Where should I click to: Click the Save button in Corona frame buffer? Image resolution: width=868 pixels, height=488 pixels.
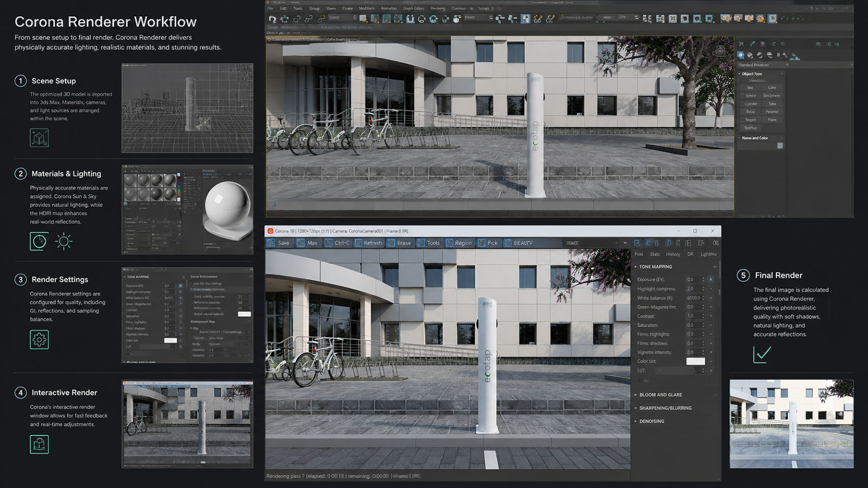278,243
